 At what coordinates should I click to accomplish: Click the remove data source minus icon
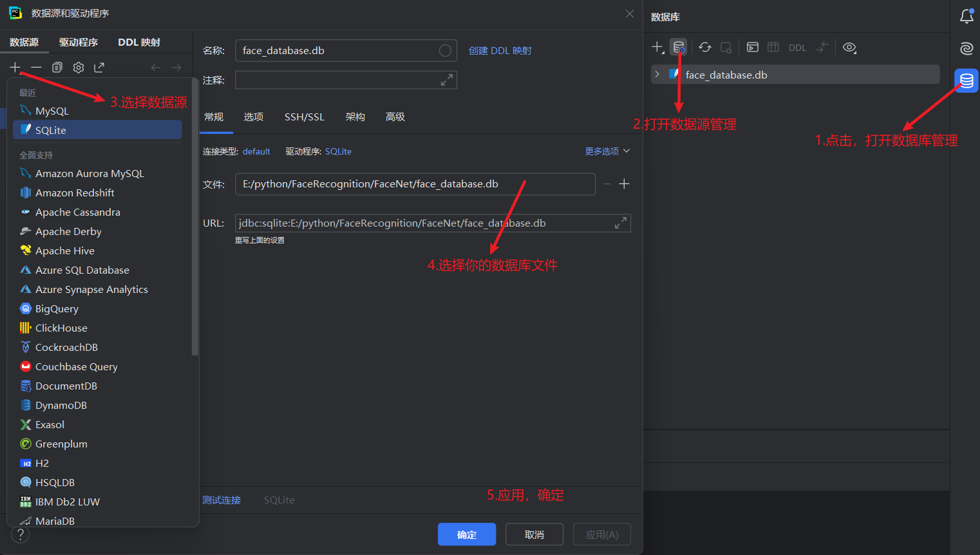[x=36, y=68]
